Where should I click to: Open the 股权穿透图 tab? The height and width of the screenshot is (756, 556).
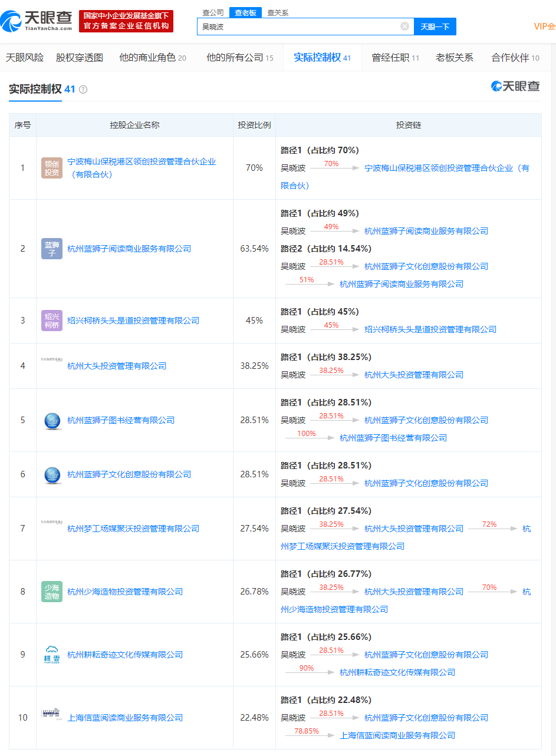point(80,57)
